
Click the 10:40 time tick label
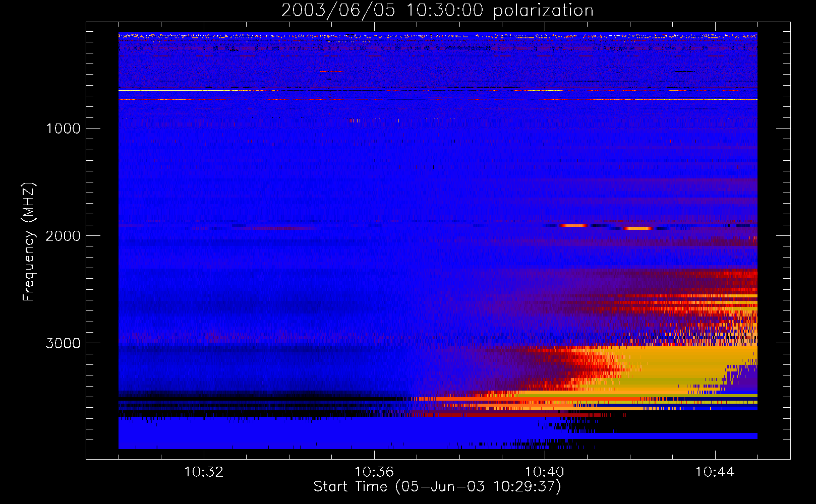[545, 472]
